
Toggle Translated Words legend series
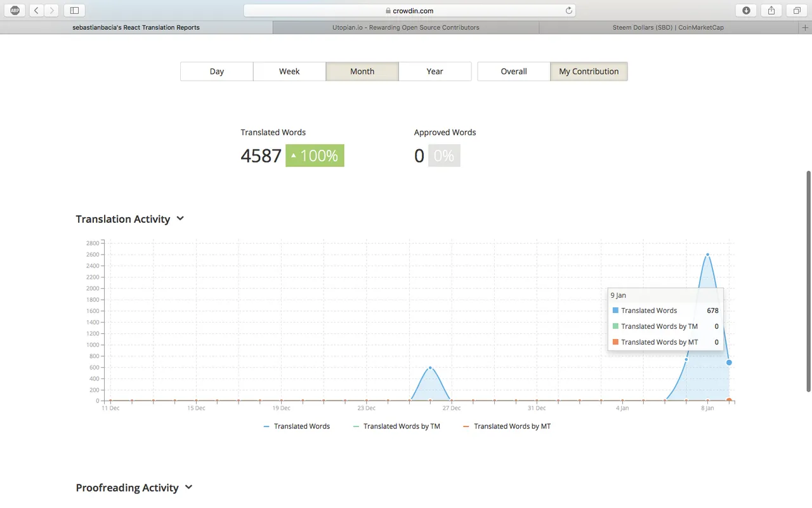[296, 426]
